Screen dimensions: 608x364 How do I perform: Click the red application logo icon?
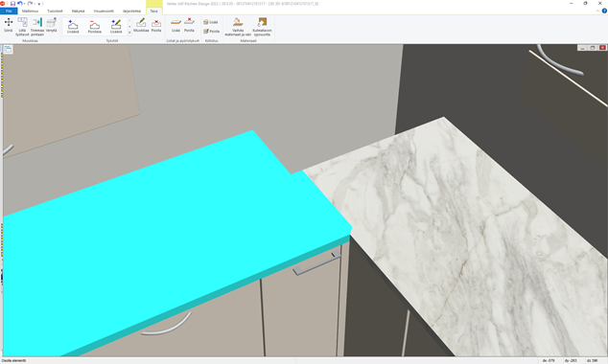coord(2,4)
